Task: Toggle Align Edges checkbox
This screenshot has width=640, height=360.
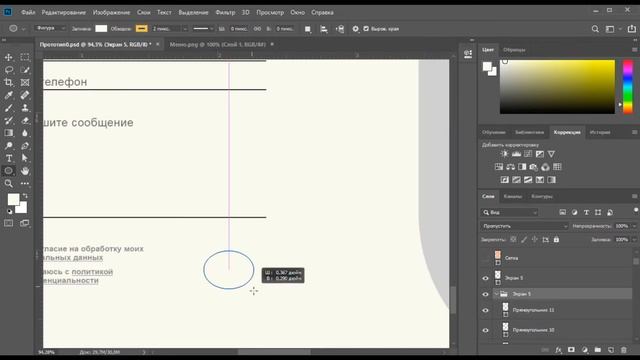Action: tap(366, 29)
